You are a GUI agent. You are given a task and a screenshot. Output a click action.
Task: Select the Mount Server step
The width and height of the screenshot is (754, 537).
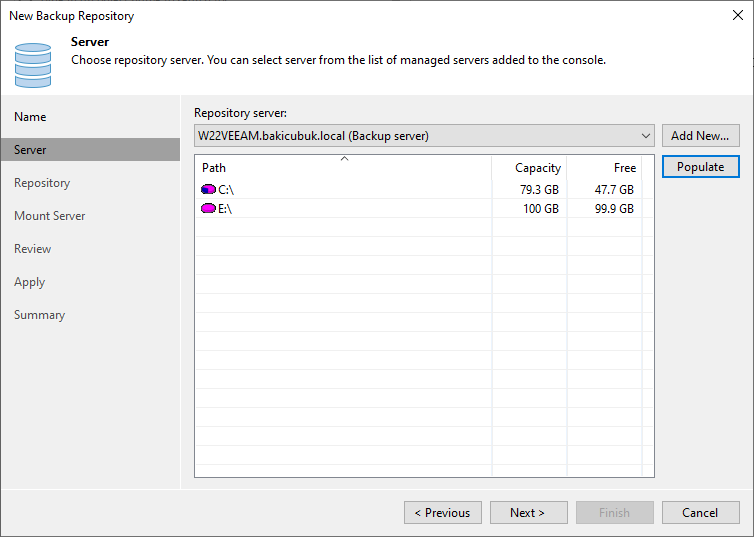click(x=49, y=216)
